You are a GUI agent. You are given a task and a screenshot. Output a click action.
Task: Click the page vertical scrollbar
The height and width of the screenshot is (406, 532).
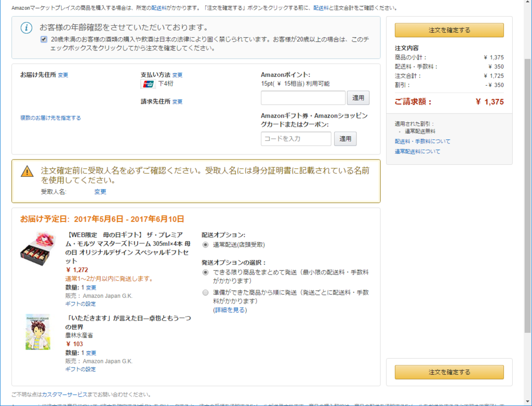point(528,195)
